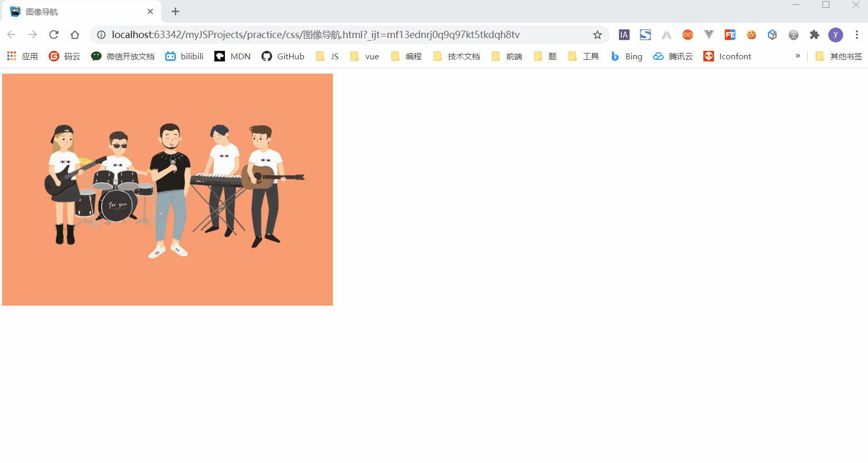Open the blue cube extension icon
The image size is (868, 463).
click(x=772, y=35)
